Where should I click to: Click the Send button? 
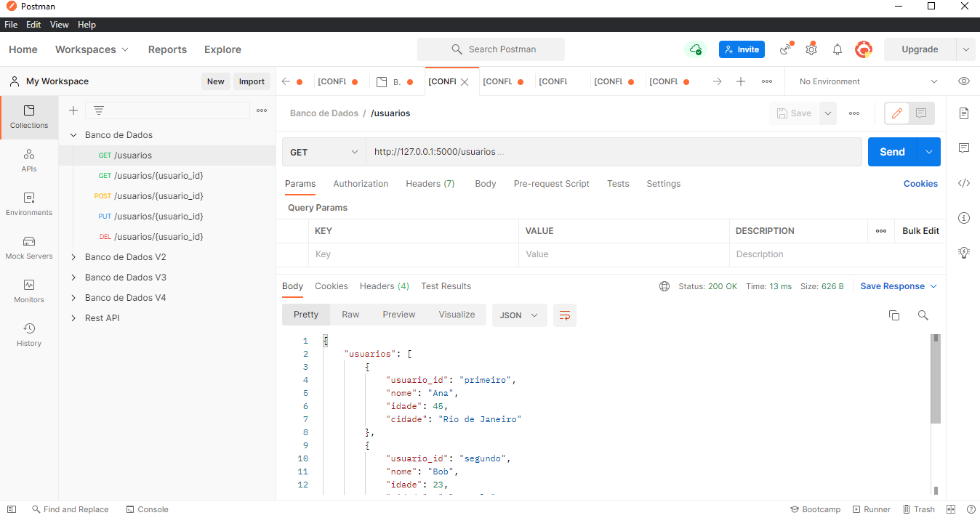891,152
